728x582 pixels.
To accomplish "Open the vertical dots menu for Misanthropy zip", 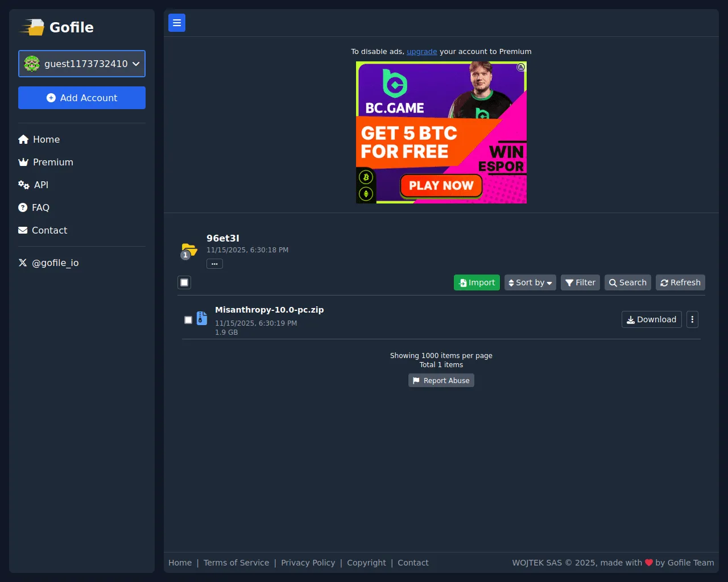I will [692, 319].
